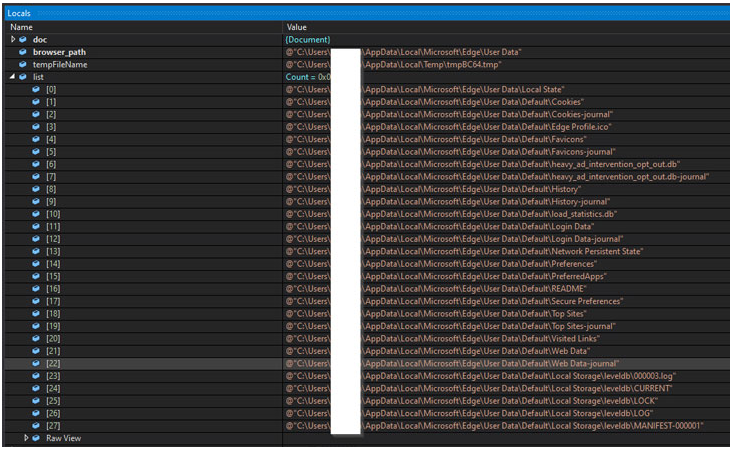Select the Default\History path value

tap(433, 189)
